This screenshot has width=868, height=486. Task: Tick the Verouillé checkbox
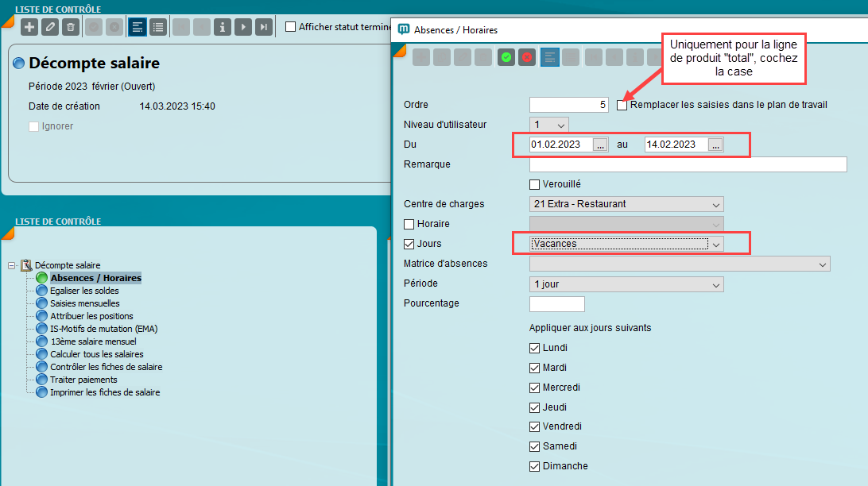click(535, 184)
